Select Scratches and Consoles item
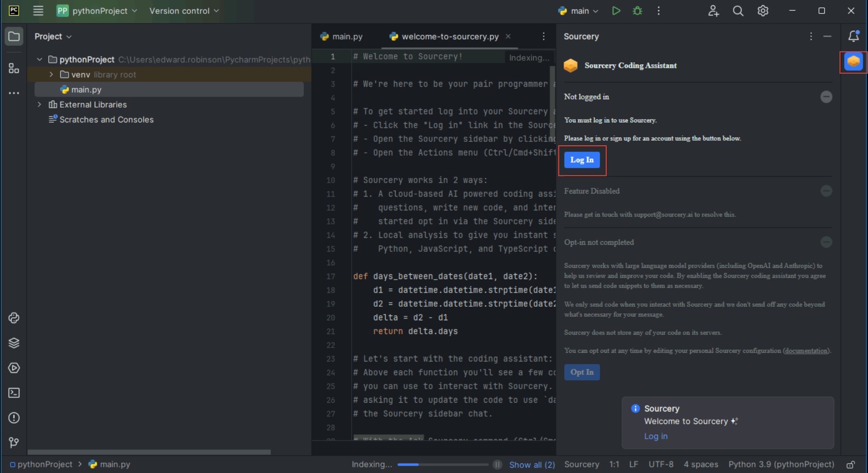 pyautogui.click(x=101, y=119)
